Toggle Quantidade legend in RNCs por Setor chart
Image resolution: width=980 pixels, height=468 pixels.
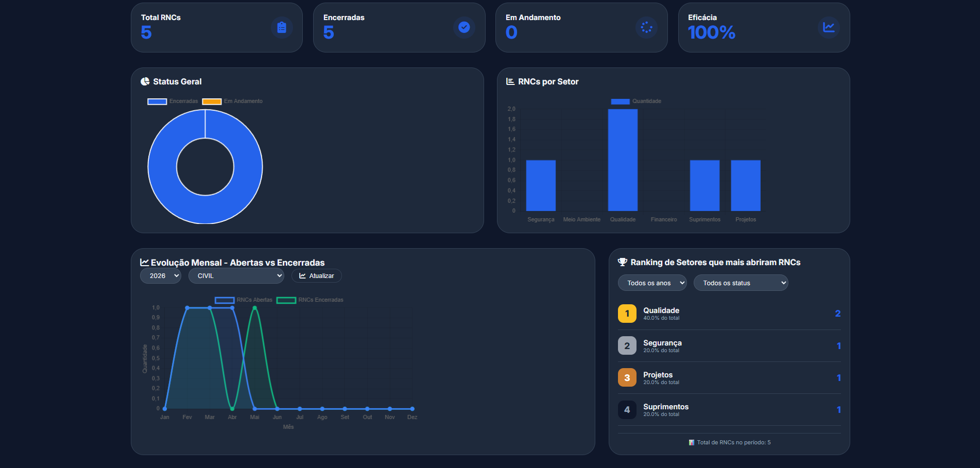coord(636,101)
